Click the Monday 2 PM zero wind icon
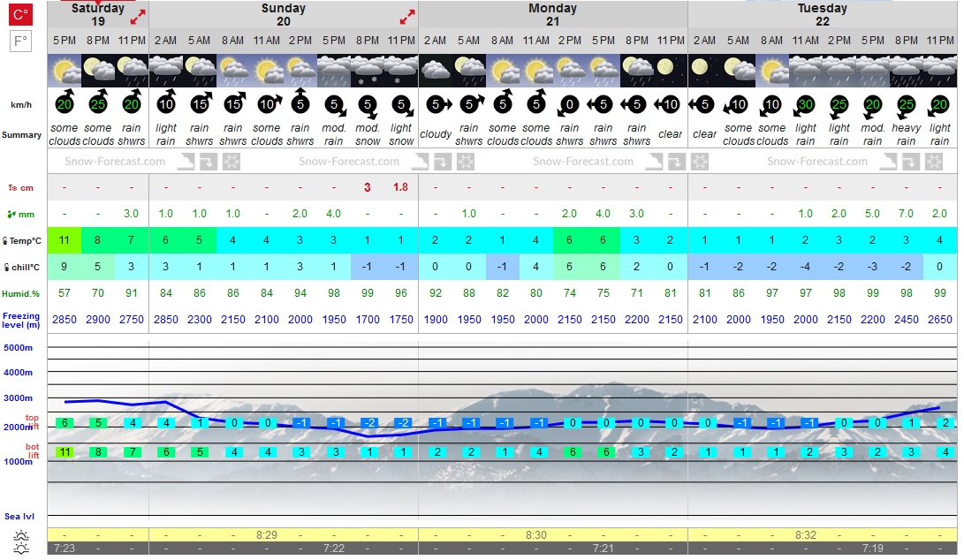 click(569, 105)
